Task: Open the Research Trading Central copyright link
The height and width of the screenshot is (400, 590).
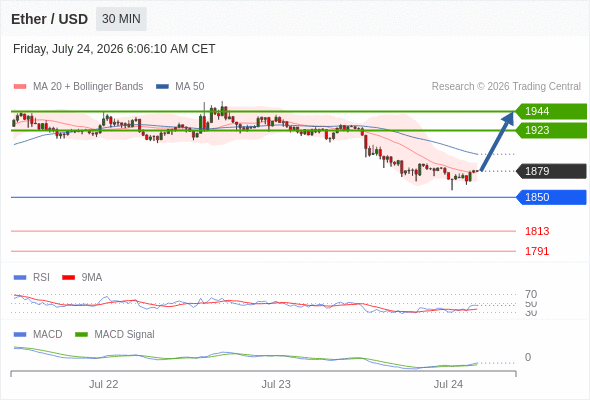Action: tap(506, 86)
